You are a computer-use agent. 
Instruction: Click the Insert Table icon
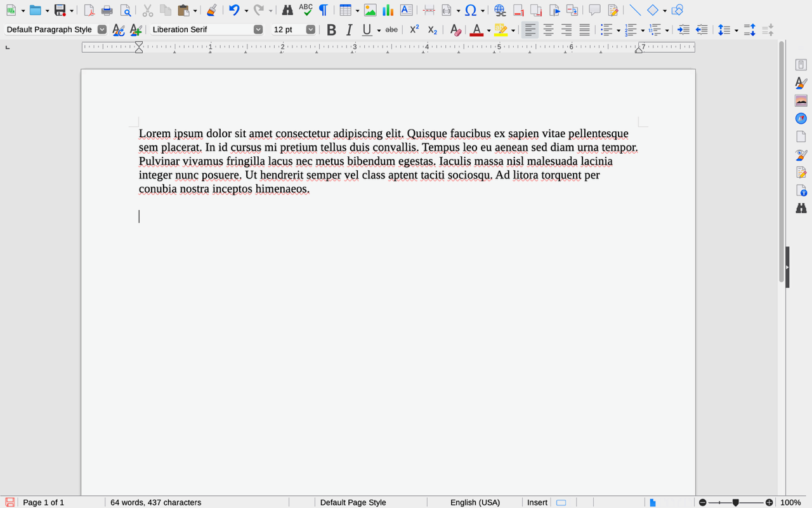[345, 10]
